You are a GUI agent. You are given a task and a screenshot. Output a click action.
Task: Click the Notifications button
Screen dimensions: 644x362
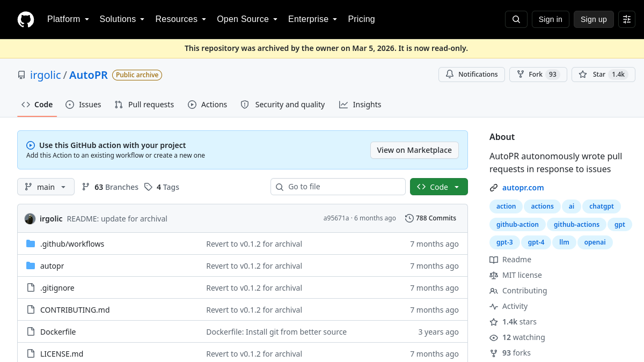[x=472, y=75]
